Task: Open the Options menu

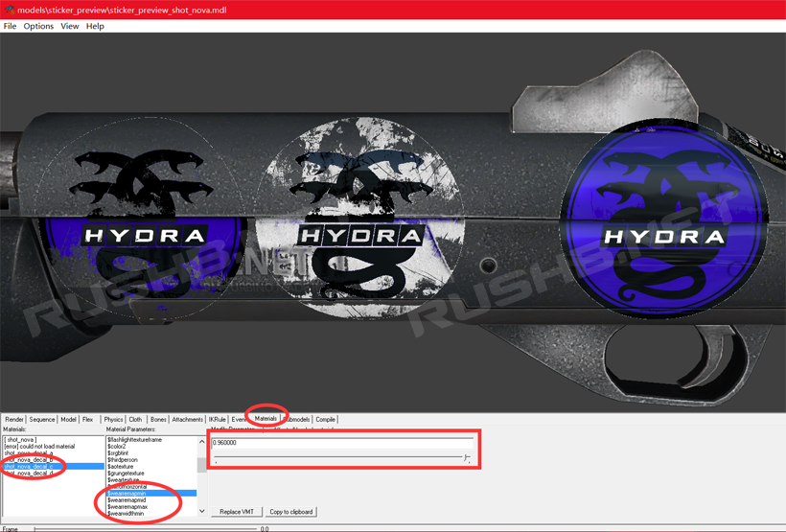Action: [38, 26]
